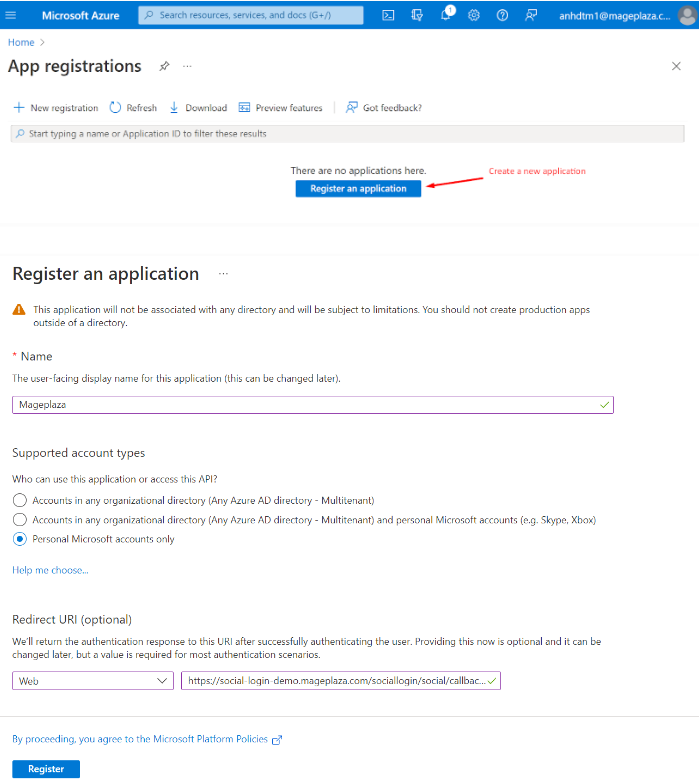Click the feedback icon in top bar
The height and width of the screenshot is (782, 699).
pos(531,15)
